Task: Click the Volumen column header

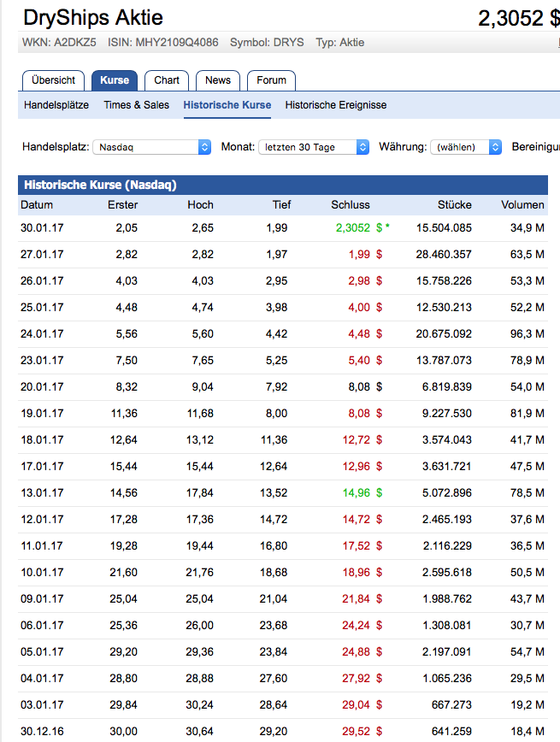Action: pyautogui.click(x=522, y=205)
